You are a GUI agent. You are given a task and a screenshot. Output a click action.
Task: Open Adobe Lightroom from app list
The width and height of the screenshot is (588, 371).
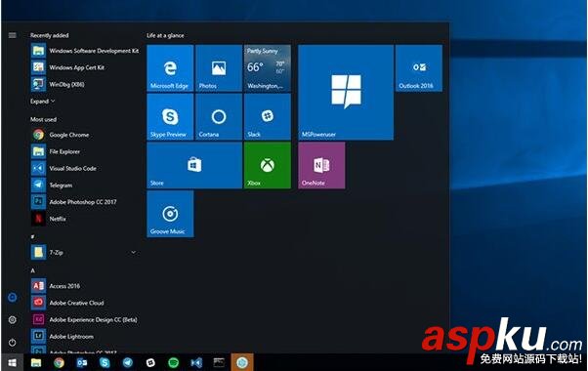(84, 337)
